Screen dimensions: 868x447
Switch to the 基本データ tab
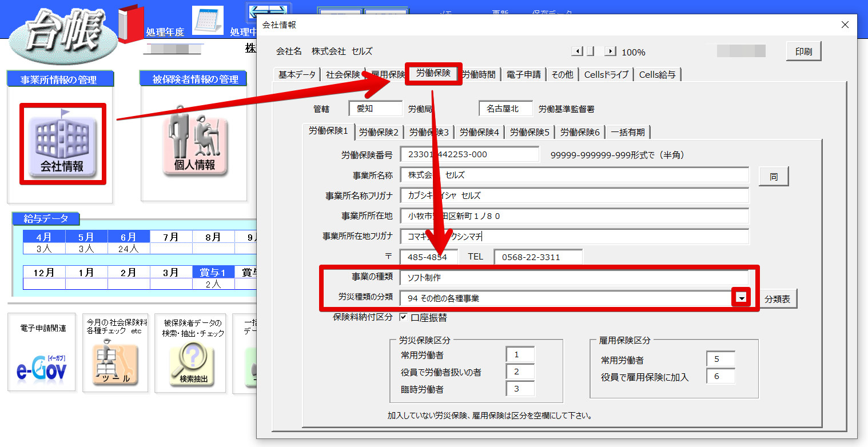click(x=297, y=74)
